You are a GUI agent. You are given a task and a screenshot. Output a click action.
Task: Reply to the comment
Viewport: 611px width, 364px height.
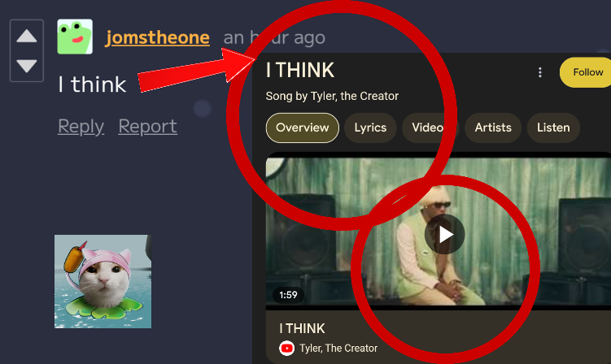[81, 126]
